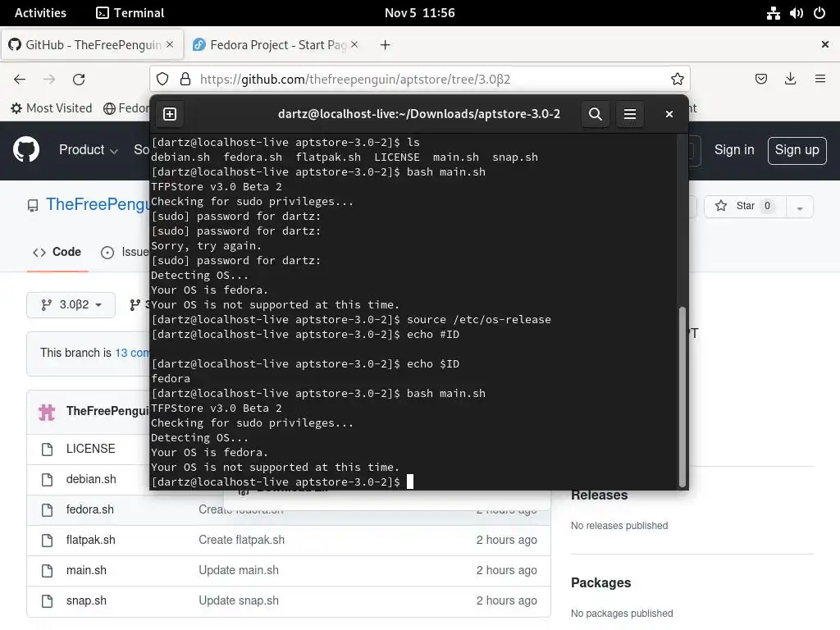Open the 13 commits comparison link
This screenshot has height=630, width=840.
(x=132, y=353)
